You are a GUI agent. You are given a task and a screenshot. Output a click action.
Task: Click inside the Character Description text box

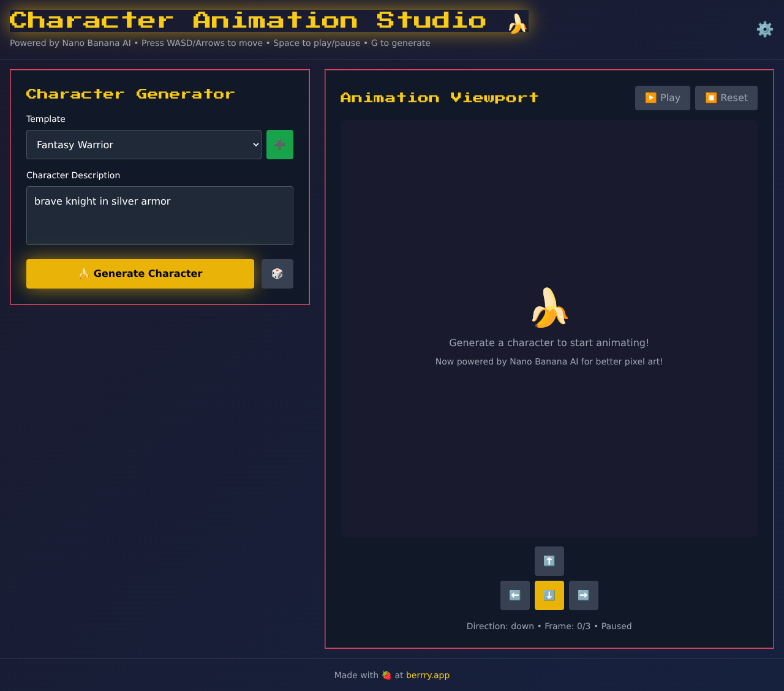(x=159, y=214)
